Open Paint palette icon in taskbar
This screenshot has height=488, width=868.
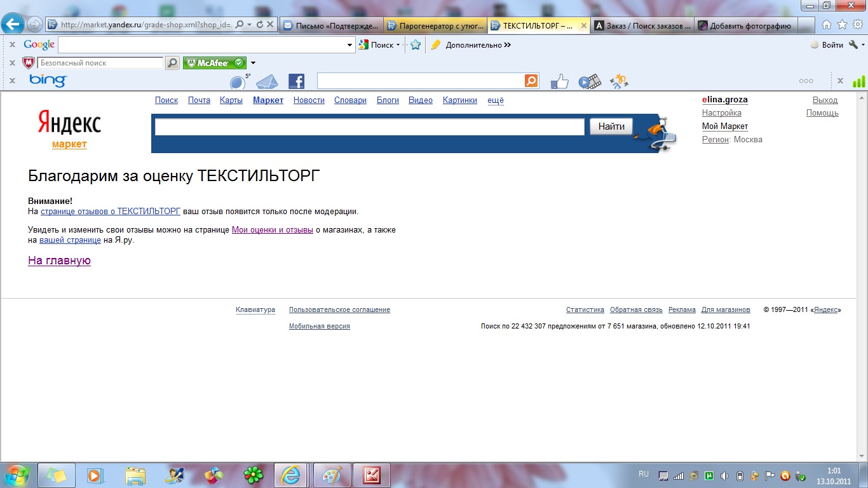click(x=332, y=475)
